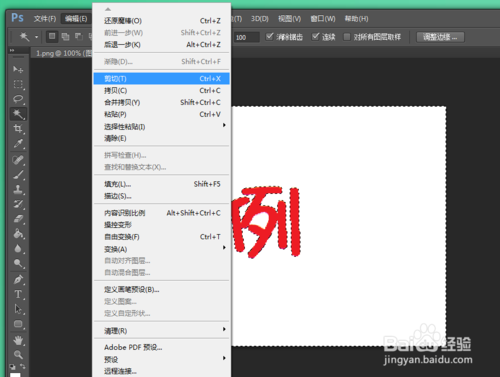Select the Rounded Rectangle shape tool
The width and height of the screenshot is (500, 377).
tap(18, 324)
